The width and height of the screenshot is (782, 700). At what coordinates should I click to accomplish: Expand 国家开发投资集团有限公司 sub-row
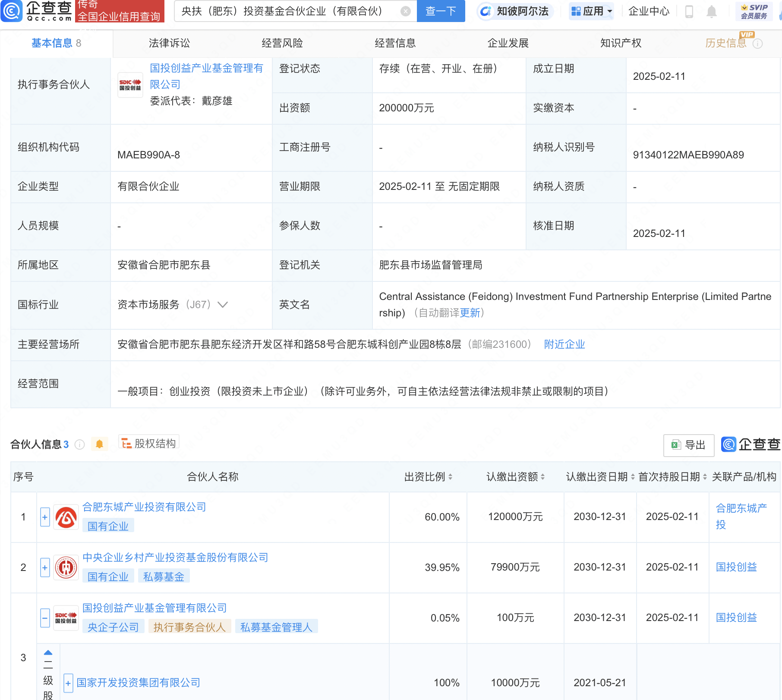68,683
